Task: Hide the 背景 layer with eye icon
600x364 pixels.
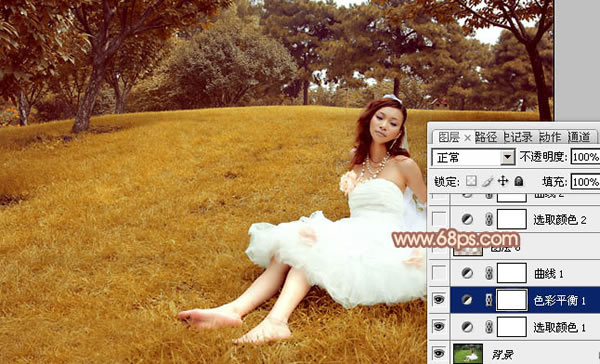Action: [x=439, y=353]
